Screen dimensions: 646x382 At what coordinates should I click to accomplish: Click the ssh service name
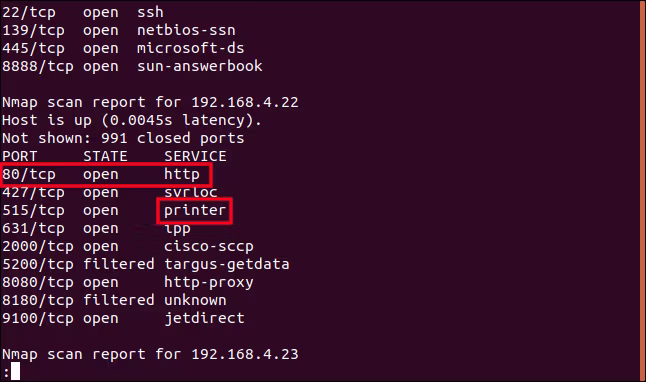click(150, 12)
